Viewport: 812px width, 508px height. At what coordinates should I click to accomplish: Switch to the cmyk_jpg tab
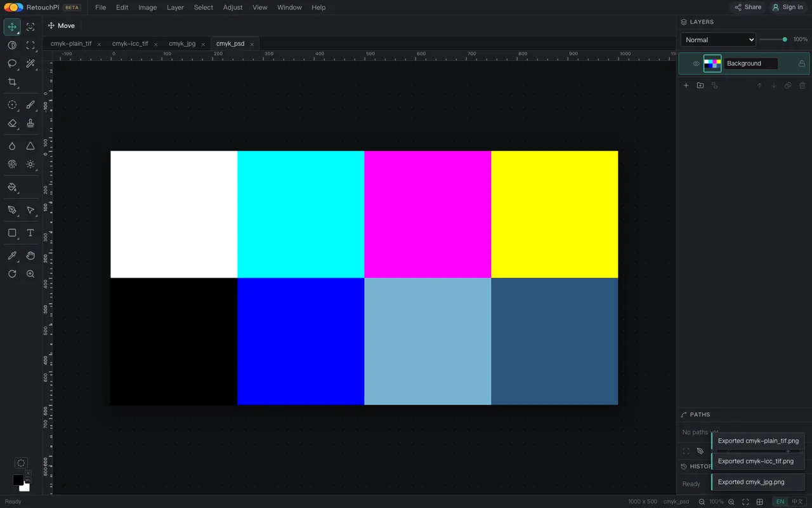coord(182,44)
